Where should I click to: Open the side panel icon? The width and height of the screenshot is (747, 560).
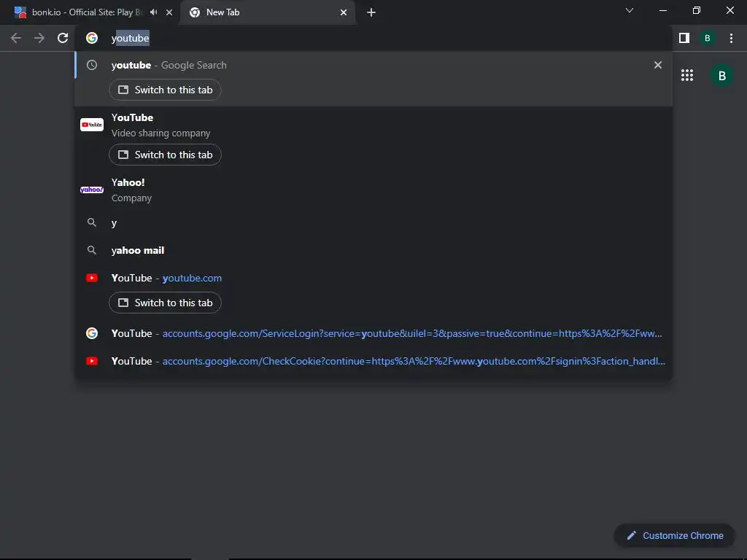[x=684, y=38]
